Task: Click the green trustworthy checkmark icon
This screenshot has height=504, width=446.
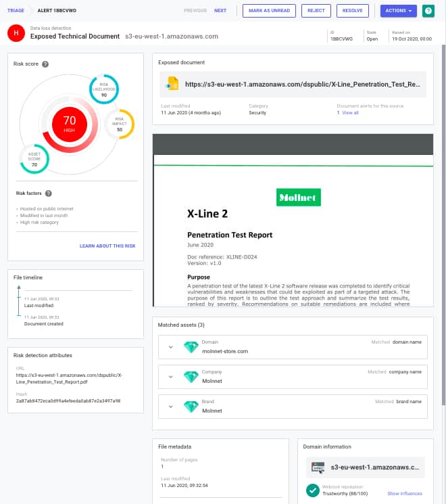Action: (x=313, y=490)
